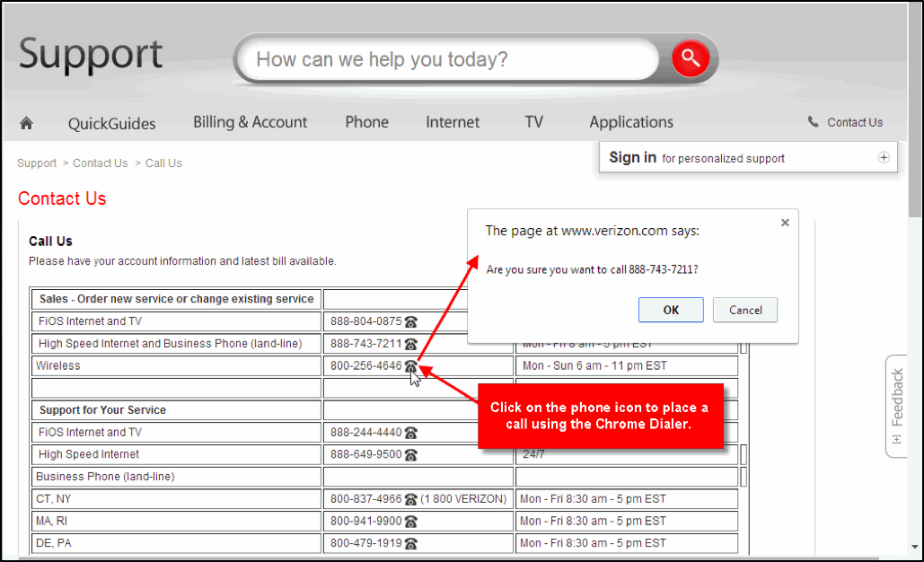Click the red search magnifier button
The image size is (924, 562).
coord(690,58)
